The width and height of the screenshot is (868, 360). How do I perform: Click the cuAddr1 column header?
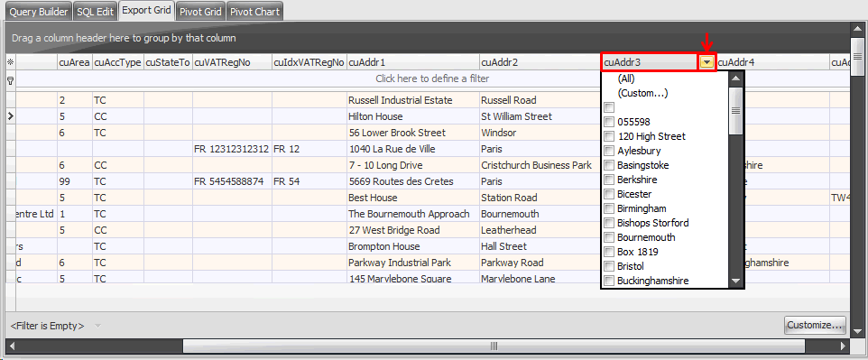pos(413,62)
